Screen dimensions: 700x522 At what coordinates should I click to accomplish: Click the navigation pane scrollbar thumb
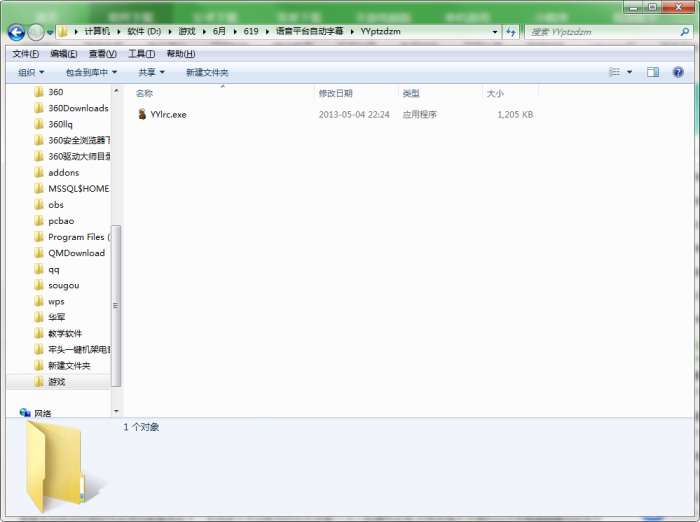click(116, 305)
